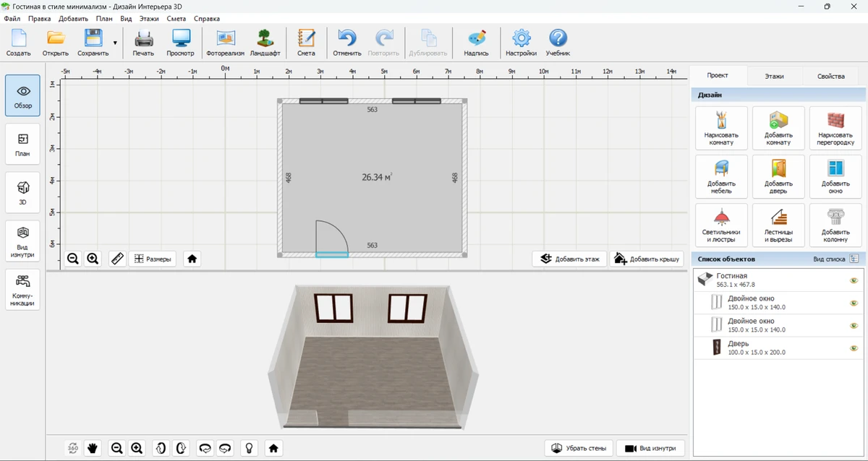Expand the arrow next to Сохранить
Screen dimensions: 868x461
[115, 43]
